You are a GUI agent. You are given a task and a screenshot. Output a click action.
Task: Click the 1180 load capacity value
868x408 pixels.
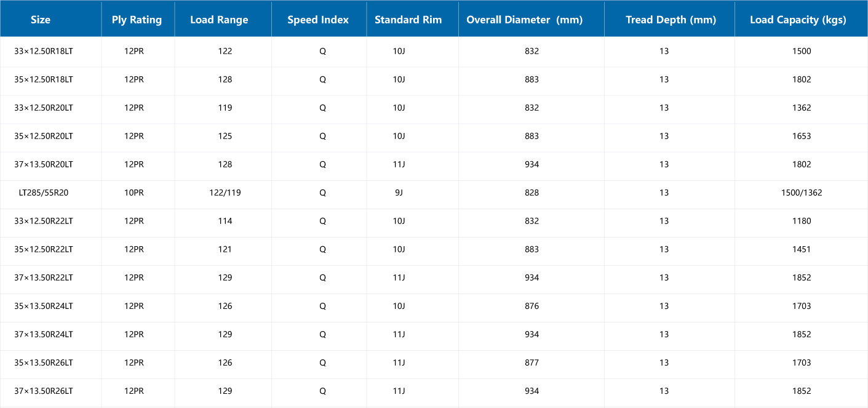[x=802, y=221]
